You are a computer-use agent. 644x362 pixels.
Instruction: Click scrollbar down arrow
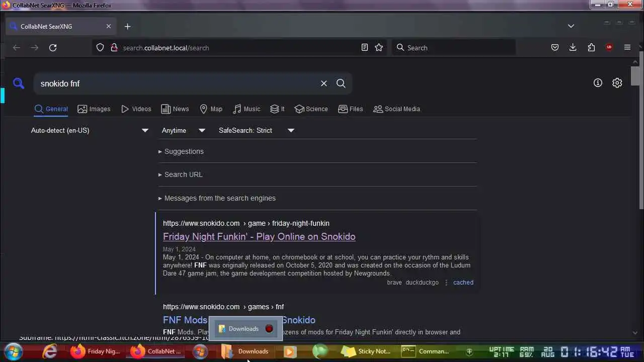[635, 332]
